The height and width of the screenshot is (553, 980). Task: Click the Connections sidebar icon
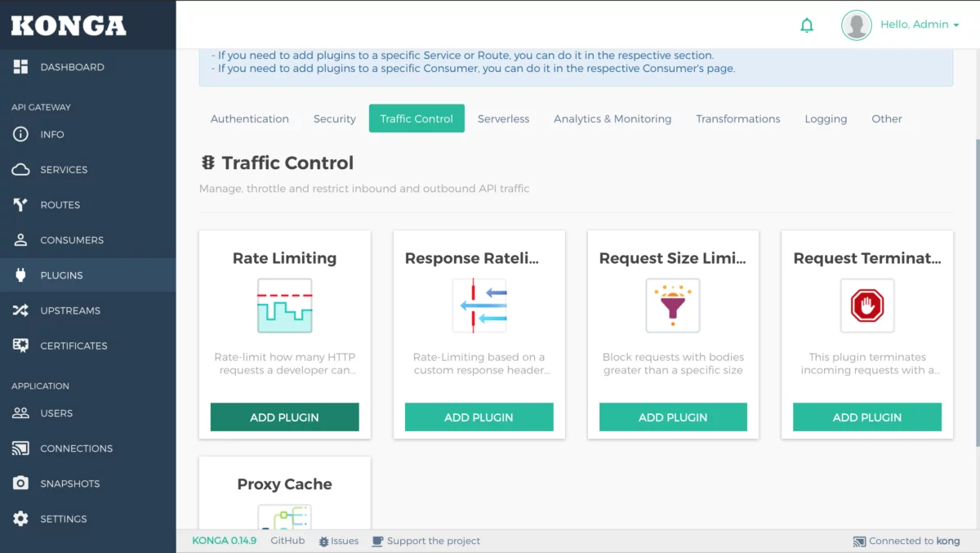point(21,448)
